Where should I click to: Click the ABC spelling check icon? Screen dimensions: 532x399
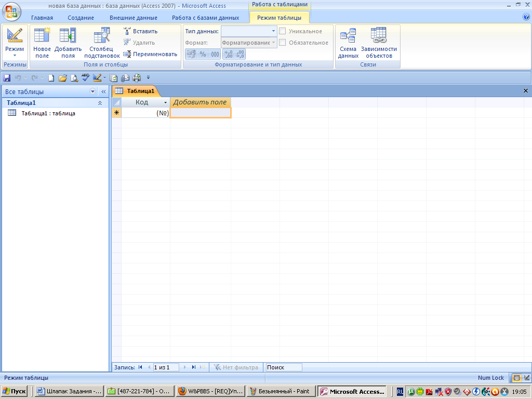click(85, 78)
